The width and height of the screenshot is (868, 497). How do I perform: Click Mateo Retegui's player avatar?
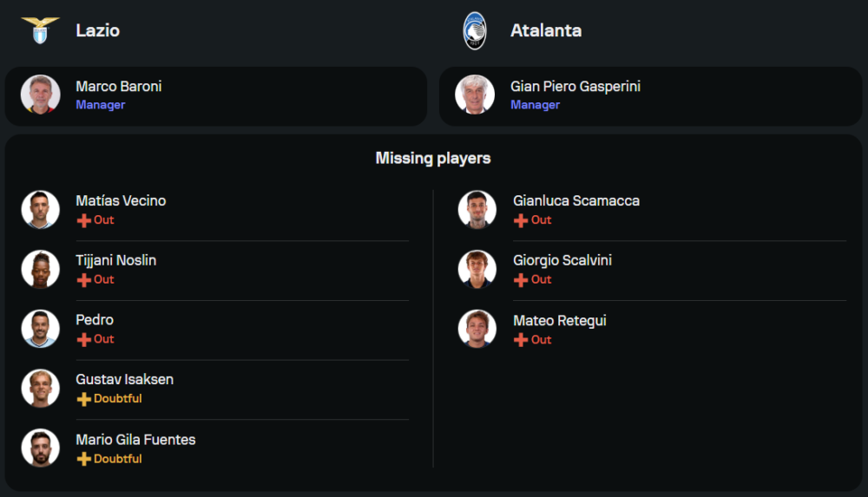(x=477, y=329)
